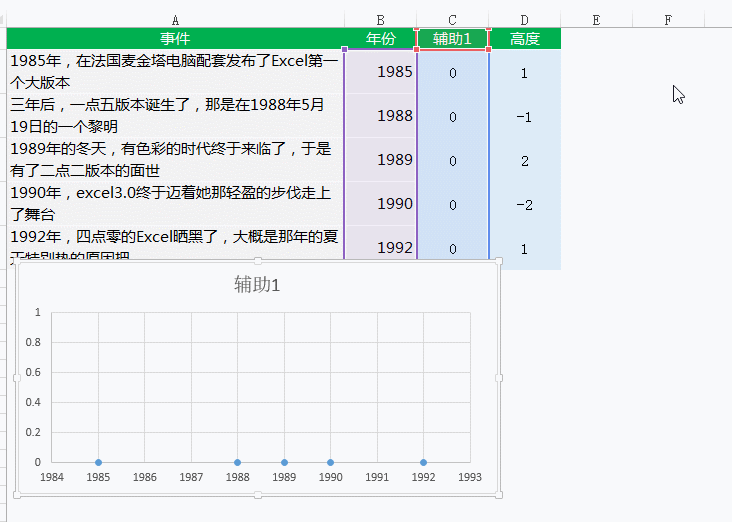Select event cell starting with 1989年的冬天

(x=176, y=159)
